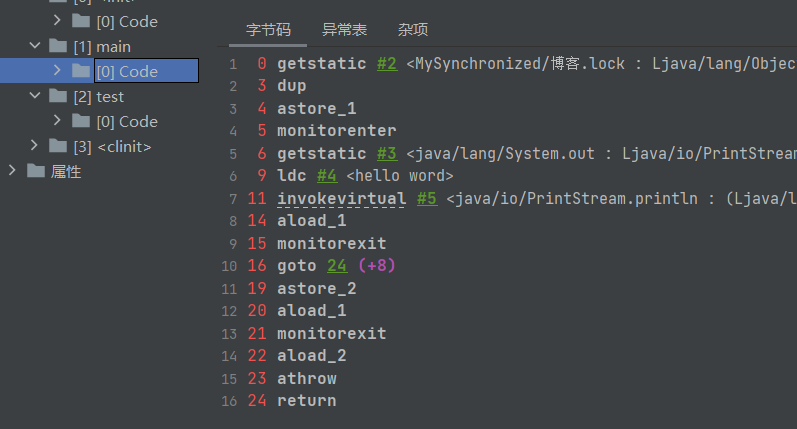The image size is (797, 429).
Task: Collapse the [1] main tree node
Action: pyautogui.click(x=35, y=45)
